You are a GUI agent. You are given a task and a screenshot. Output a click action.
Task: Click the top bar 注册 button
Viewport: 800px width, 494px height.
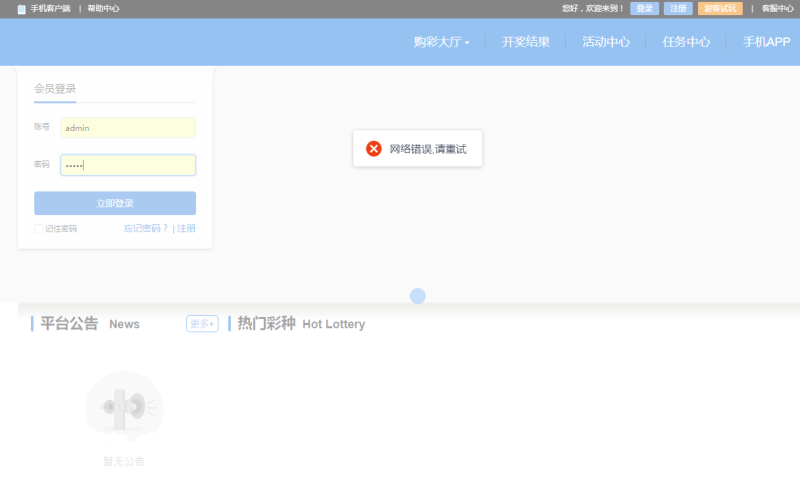pyautogui.click(x=678, y=8)
